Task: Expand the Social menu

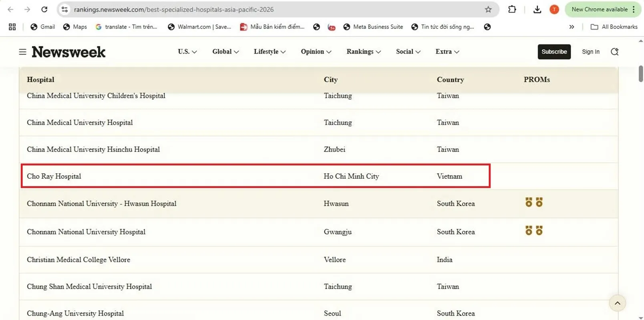Action: point(408,52)
